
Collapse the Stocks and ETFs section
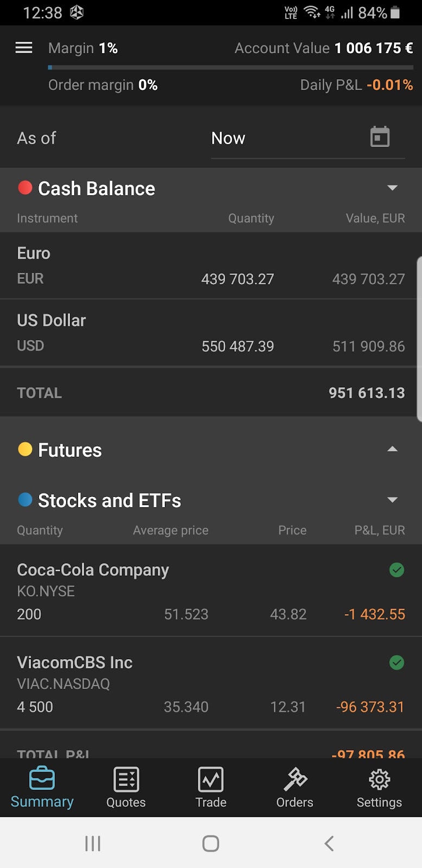click(x=392, y=500)
